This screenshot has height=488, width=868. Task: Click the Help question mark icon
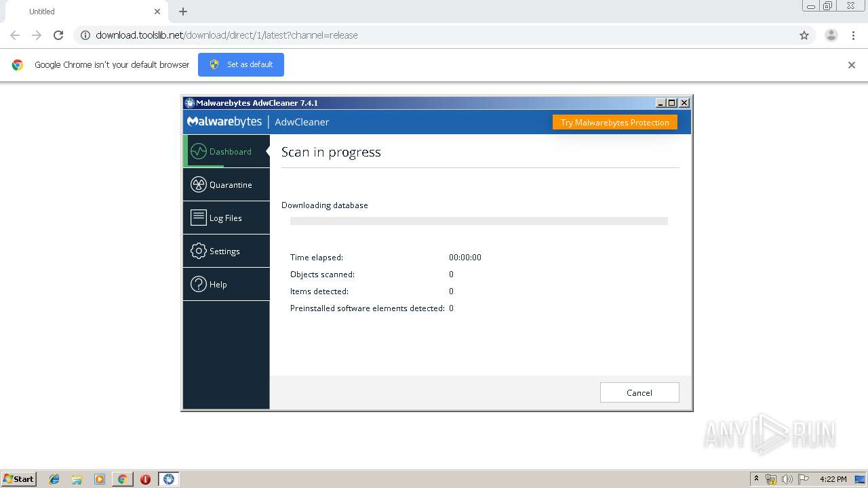click(x=199, y=284)
